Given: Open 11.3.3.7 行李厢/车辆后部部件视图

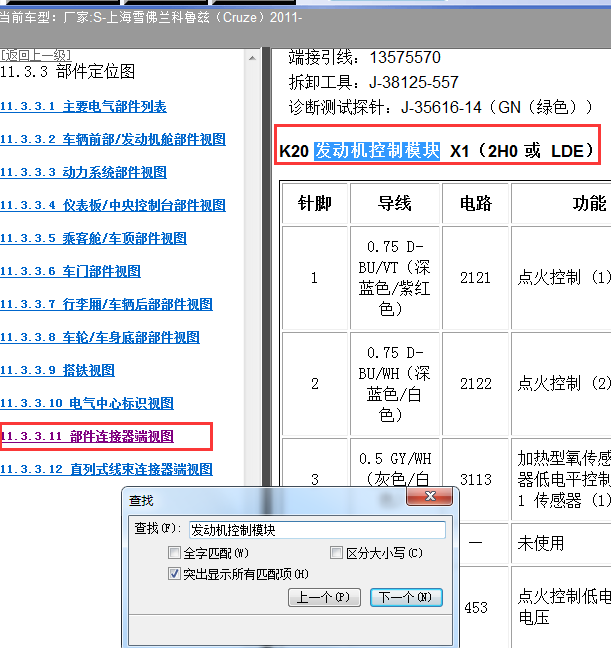Looking at the screenshot, I should point(106,305).
